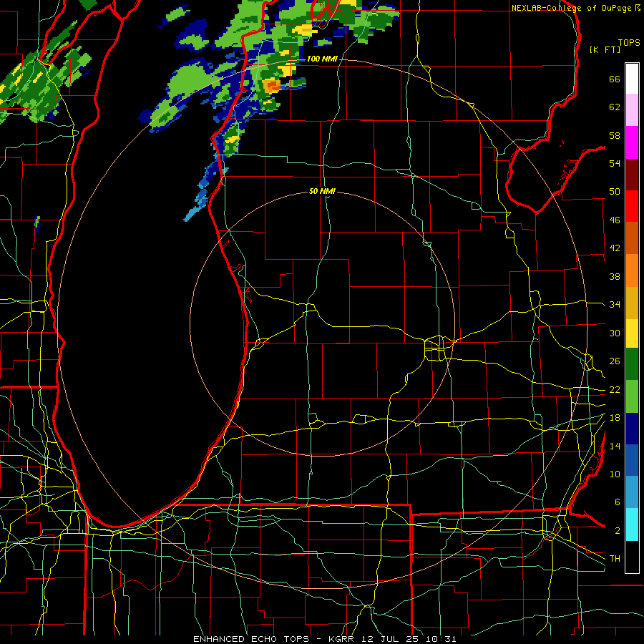This screenshot has height=644, width=644.
Task: Click the light pink legend swatch
Action: 632,109
